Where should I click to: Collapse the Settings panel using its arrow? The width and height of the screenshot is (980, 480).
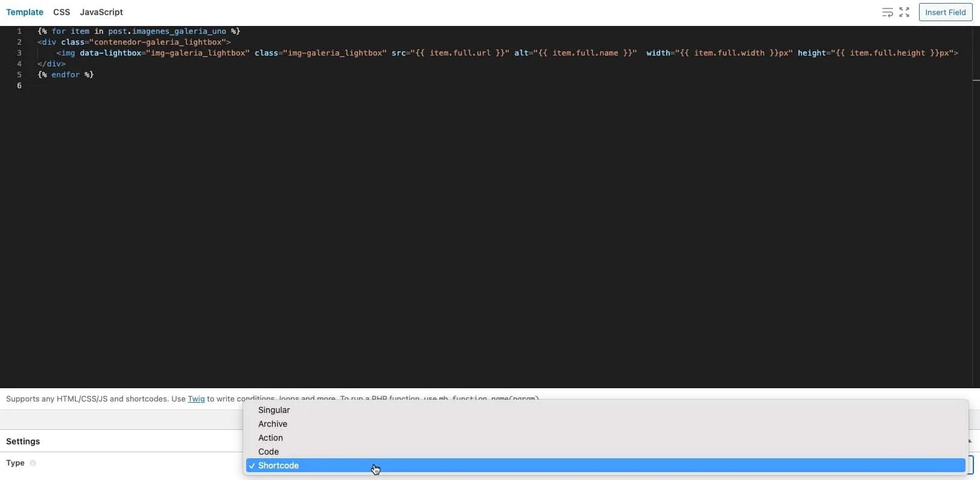[970, 441]
